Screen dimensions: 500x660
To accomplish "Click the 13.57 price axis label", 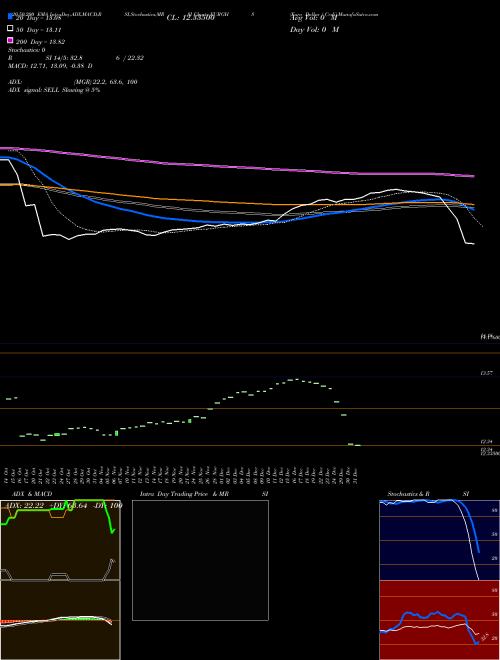I will pyautogui.click(x=487, y=373).
